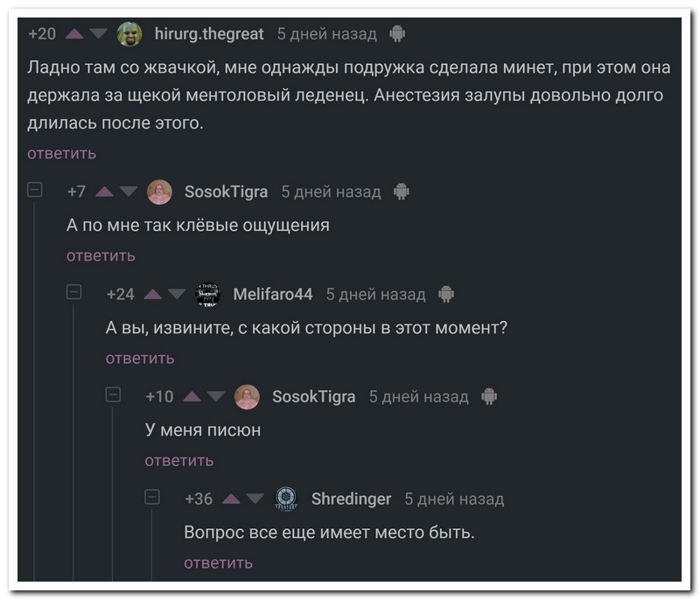
Task: Downvote SosokTigra's +10 comment
Action: 216,396
